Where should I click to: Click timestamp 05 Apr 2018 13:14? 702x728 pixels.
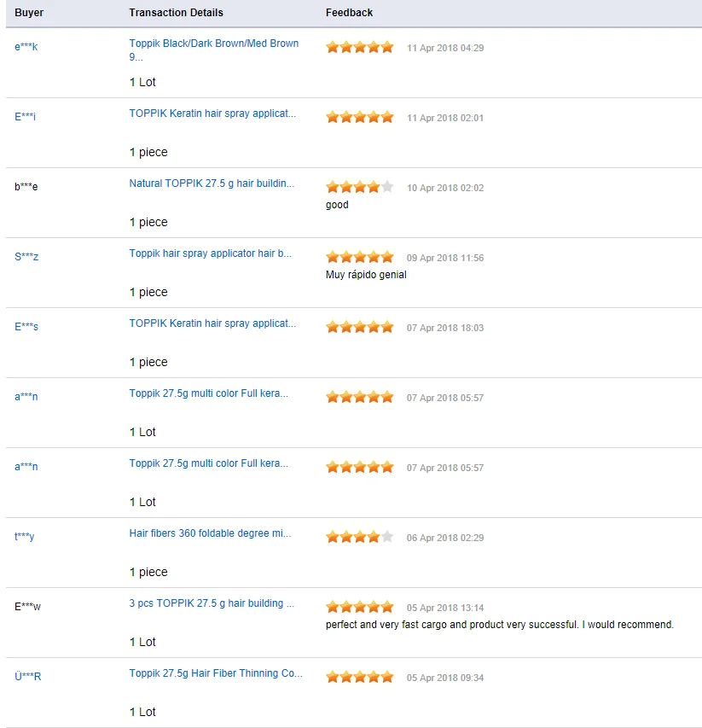(445, 608)
